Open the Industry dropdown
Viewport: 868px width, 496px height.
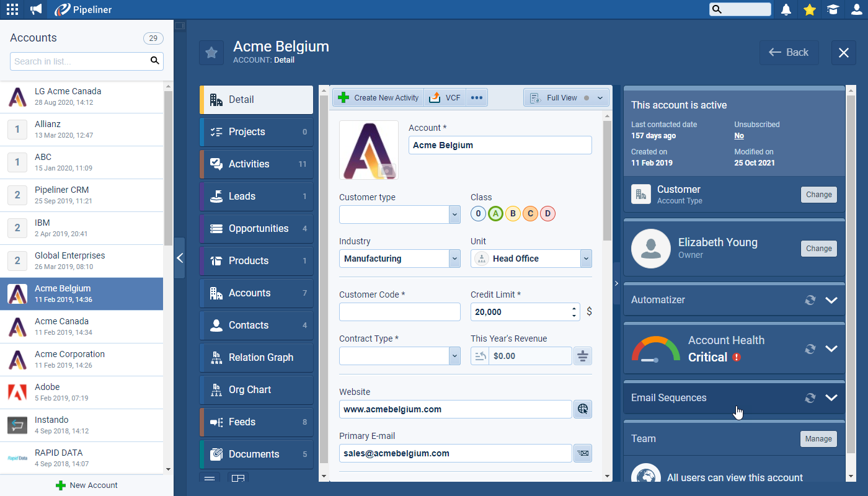click(454, 259)
